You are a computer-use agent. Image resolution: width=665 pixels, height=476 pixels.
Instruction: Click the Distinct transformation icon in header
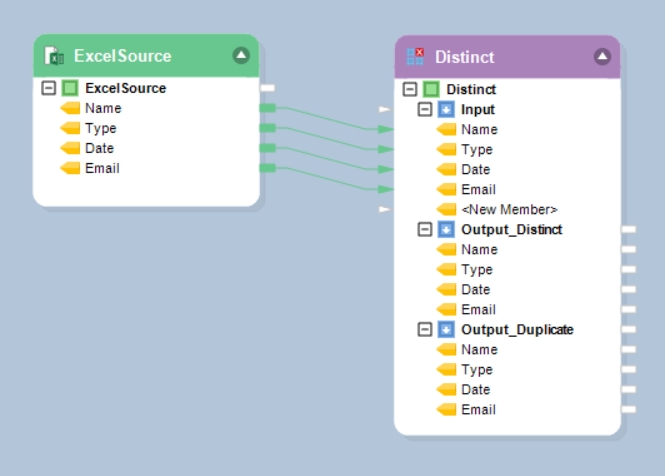pos(415,57)
